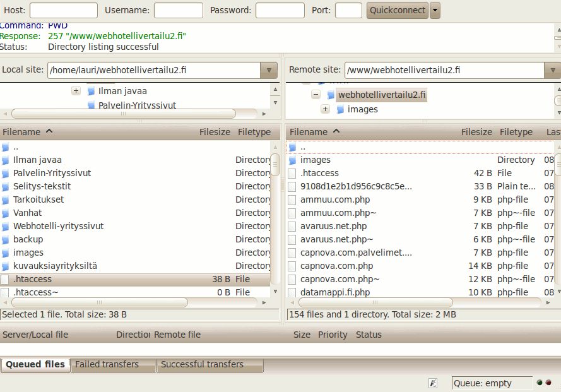Toggle the green queue indicator light

tap(538, 383)
